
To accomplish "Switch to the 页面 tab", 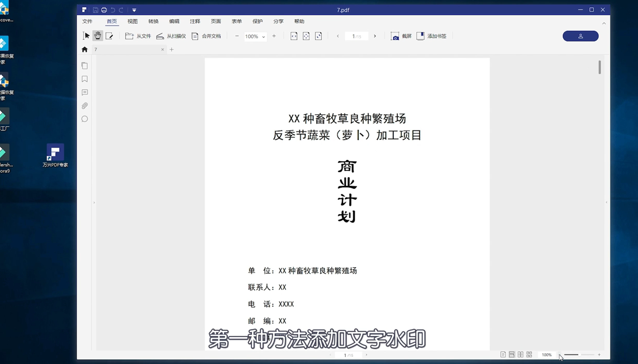I will [x=216, y=22].
